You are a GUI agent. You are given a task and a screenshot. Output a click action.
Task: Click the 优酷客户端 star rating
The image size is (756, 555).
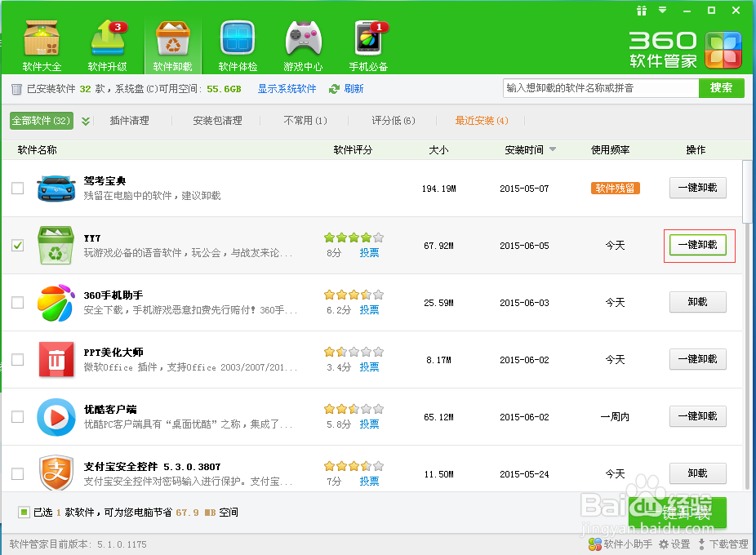[x=354, y=409]
